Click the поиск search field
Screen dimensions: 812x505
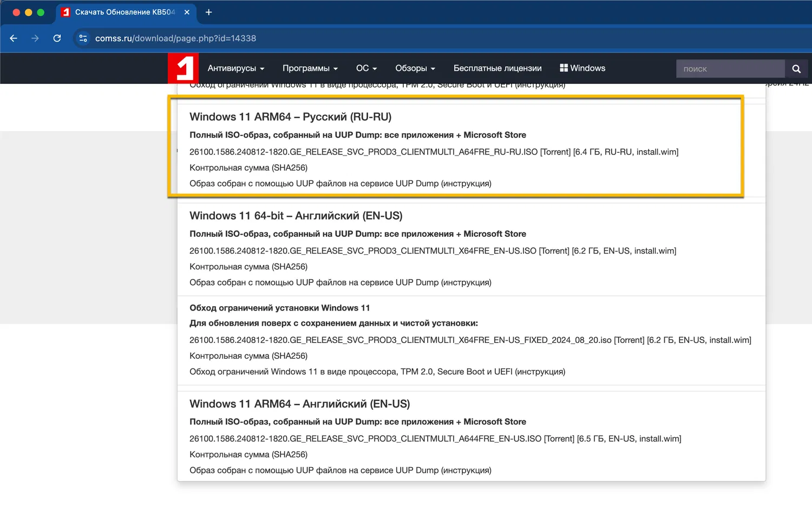coord(730,69)
